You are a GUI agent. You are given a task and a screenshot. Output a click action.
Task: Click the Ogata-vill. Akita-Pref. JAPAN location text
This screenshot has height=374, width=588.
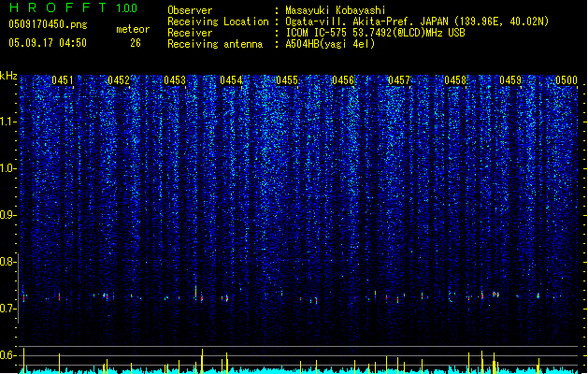pyautogui.click(x=417, y=22)
